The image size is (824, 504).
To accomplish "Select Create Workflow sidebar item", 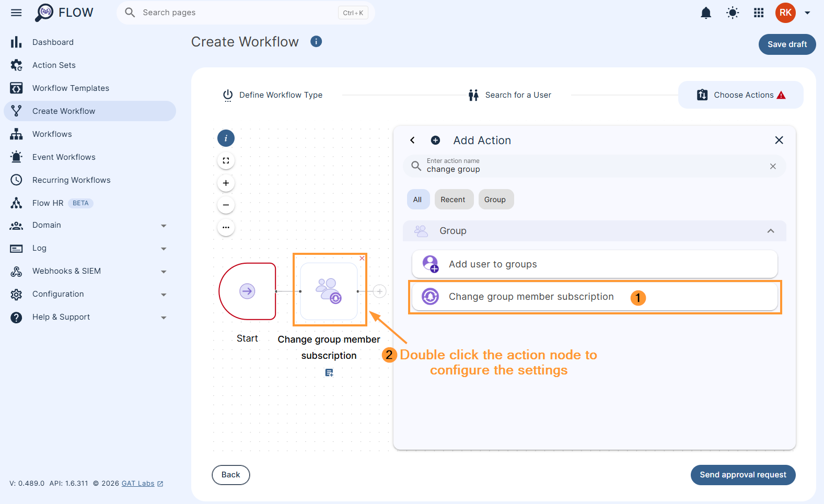I will 90,111.
